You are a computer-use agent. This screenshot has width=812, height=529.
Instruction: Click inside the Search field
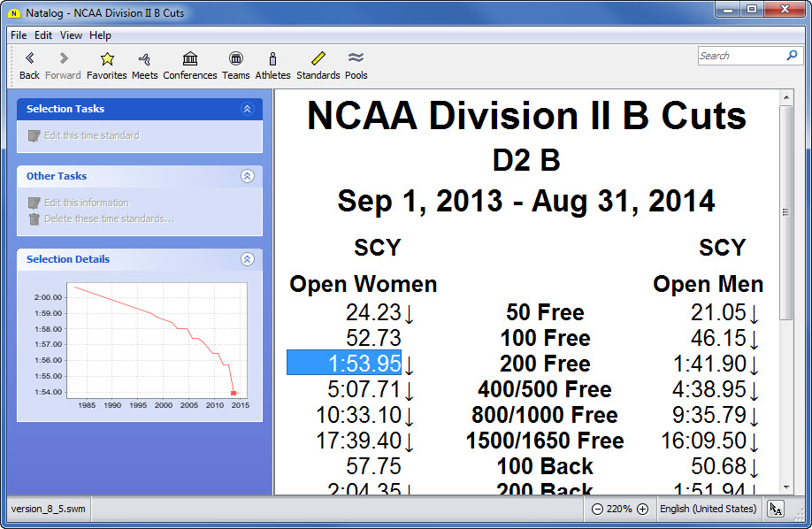point(739,56)
